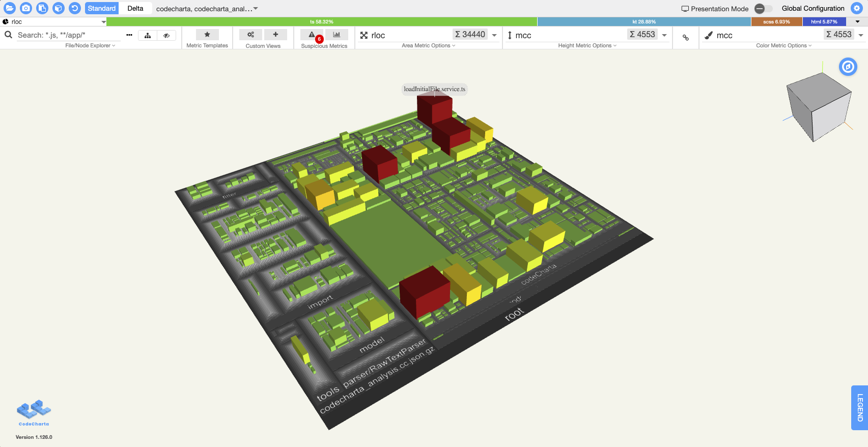The width and height of the screenshot is (868, 447).
Task: Open the bar chart button in Suspicious Metrics
Action: coord(337,35)
